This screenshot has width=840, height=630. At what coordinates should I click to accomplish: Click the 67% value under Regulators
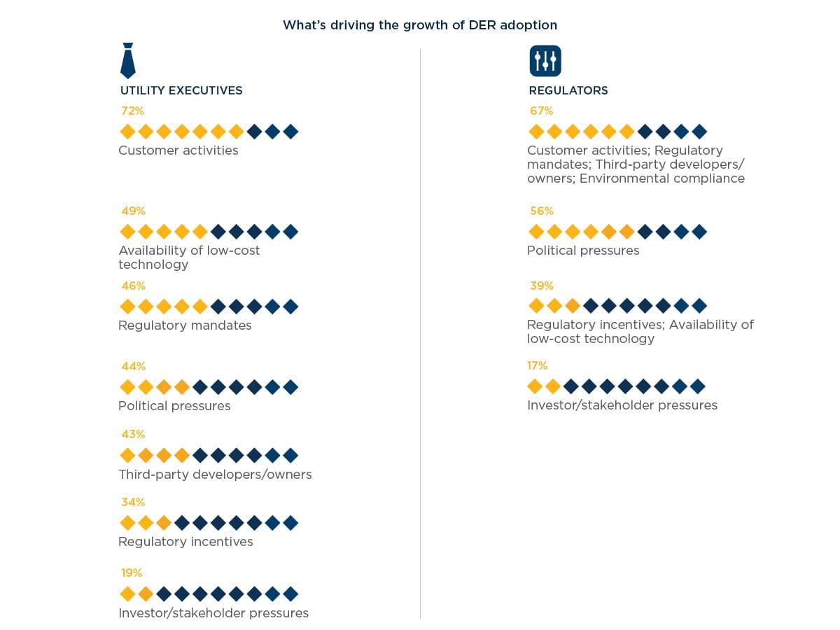pos(540,111)
